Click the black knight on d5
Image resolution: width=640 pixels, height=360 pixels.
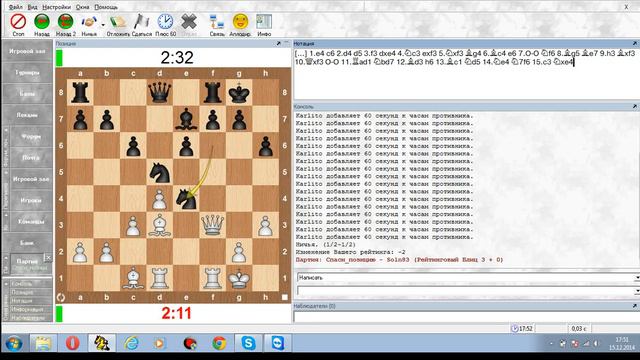160,172
